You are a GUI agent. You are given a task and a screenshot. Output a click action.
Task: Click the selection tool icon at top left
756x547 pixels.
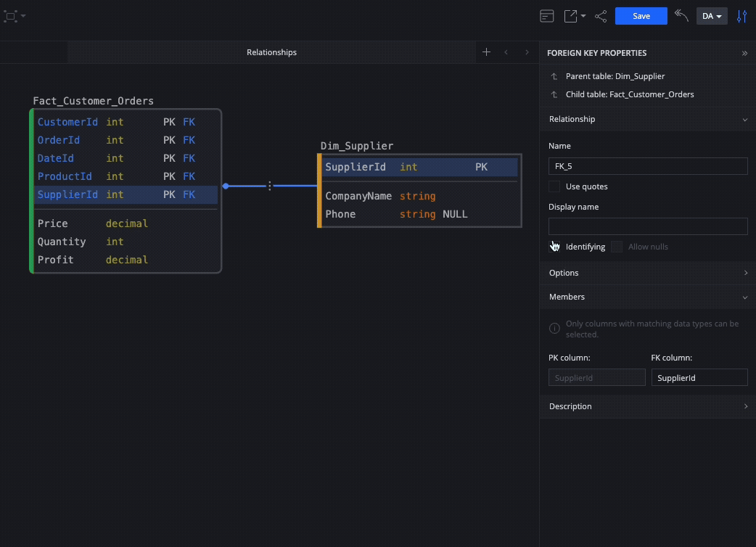[x=11, y=17]
